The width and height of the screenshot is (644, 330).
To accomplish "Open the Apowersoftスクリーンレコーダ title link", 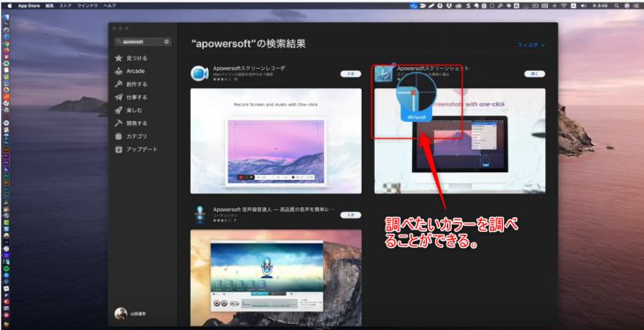I will [x=249, y=68].
